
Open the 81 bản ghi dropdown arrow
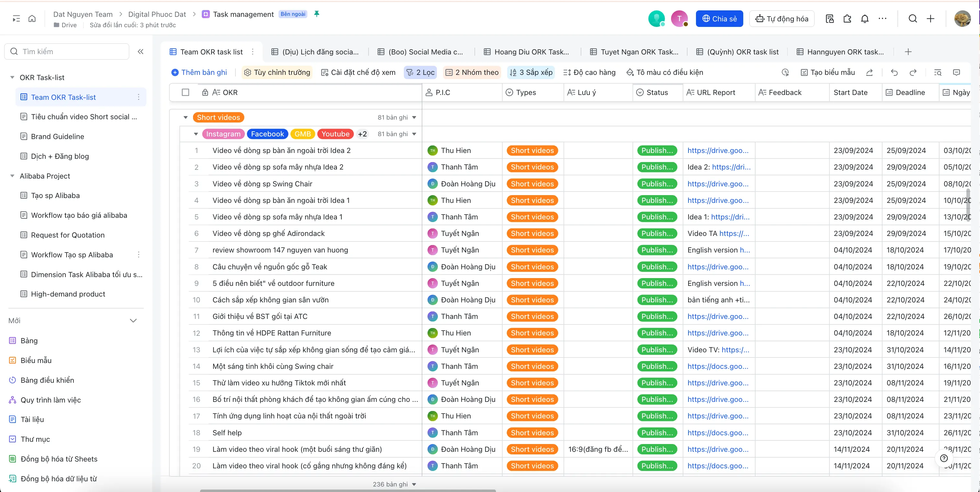pos(414,117)
